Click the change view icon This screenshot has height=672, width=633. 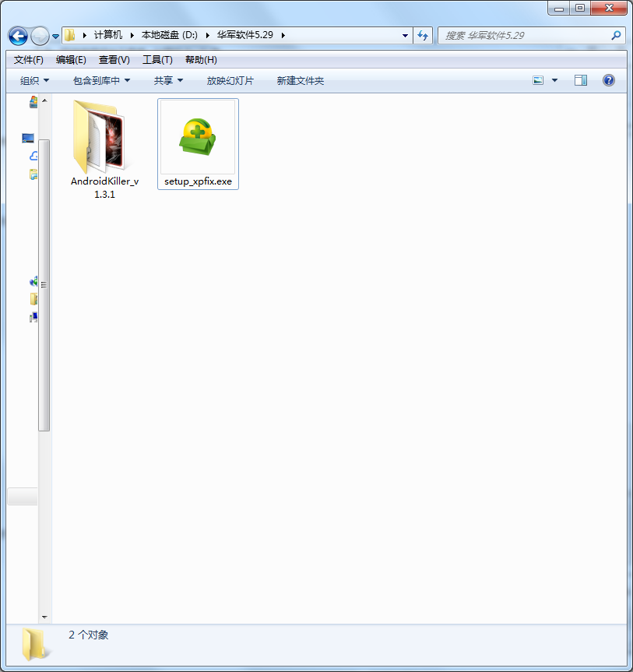click(538, 80)
